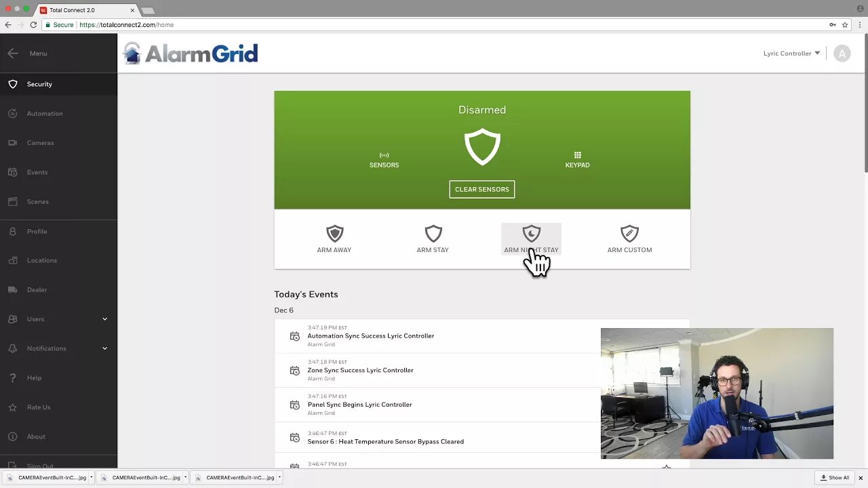
Task: Click Panel Sync Begins Lyric Controller event text
Action: point(359,405)
